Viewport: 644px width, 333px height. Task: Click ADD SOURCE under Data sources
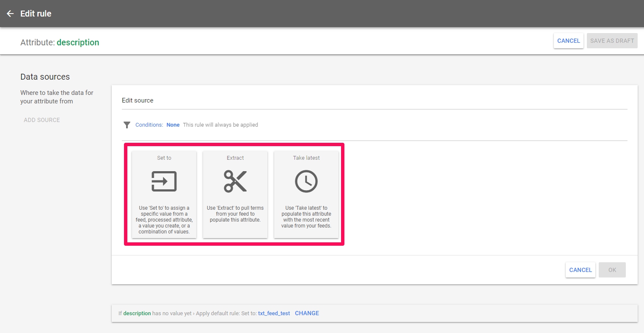coord(42,120)
